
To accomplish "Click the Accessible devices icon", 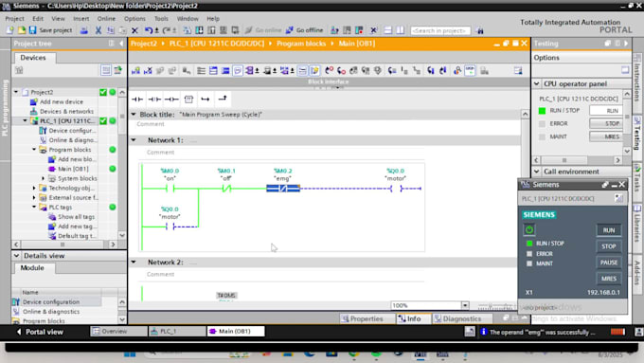I will point(334,30).
